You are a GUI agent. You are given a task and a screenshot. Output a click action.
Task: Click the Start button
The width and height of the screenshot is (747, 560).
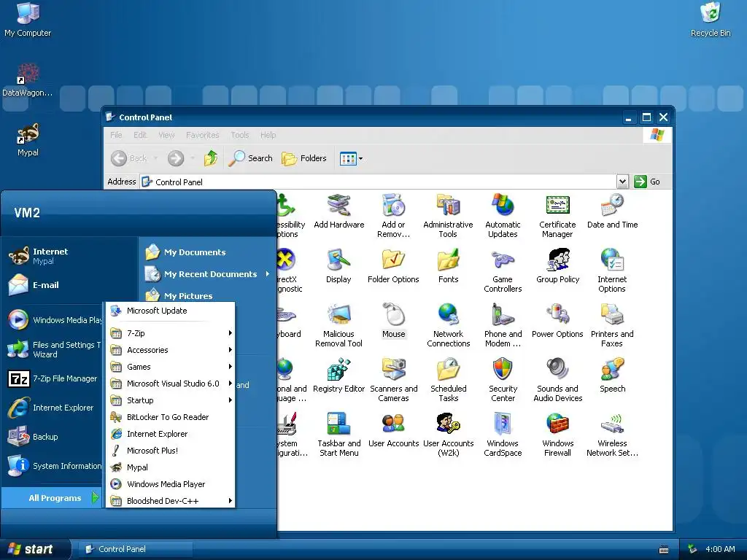[34, 549]
